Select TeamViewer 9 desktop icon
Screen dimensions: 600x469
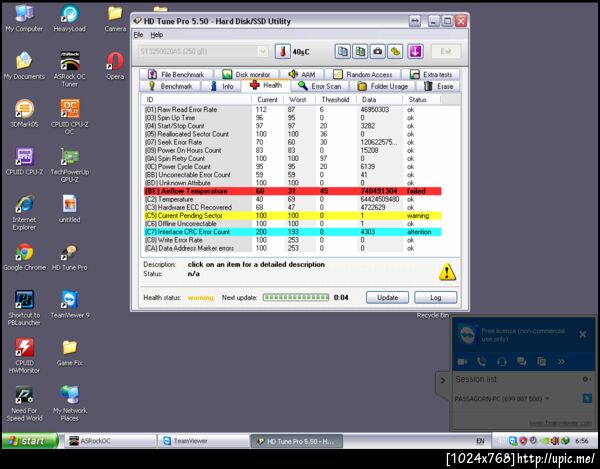point(70,304)
